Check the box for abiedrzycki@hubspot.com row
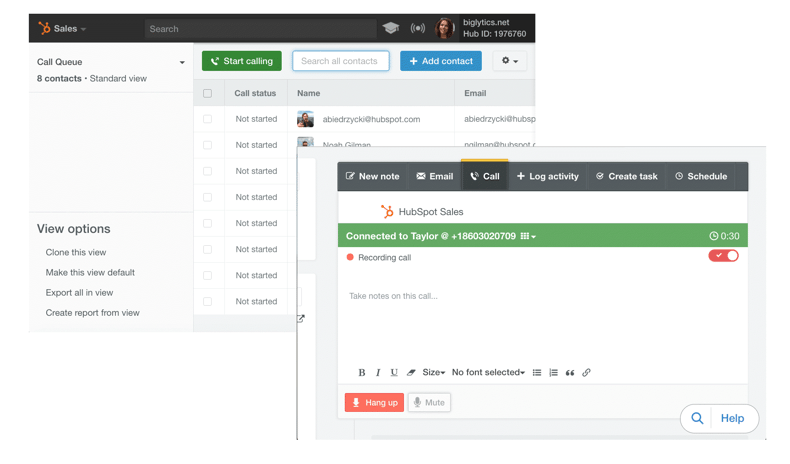Image resolution: width=790 pixels, height=464 pixels. [208, 119]
